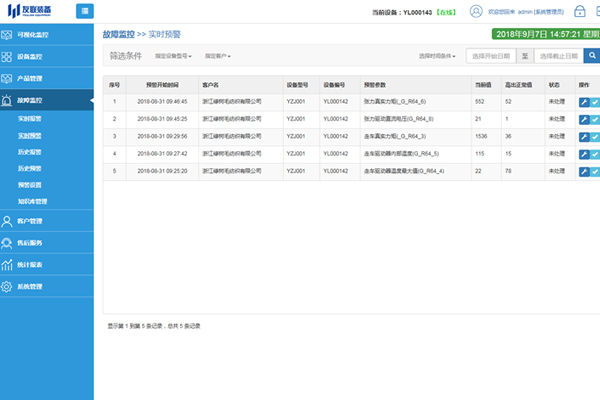Click the user avatar icon in header
Screen dimensions: 600x400
click(x=476, y=12)
